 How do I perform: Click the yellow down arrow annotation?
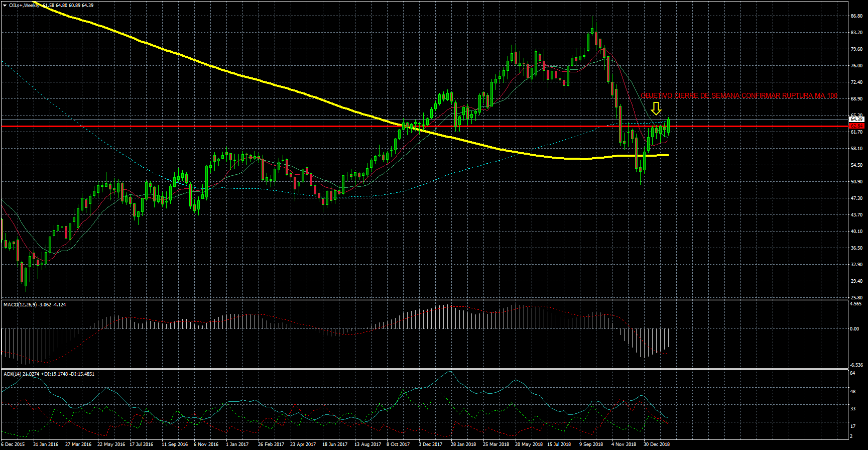coord(656,108)
